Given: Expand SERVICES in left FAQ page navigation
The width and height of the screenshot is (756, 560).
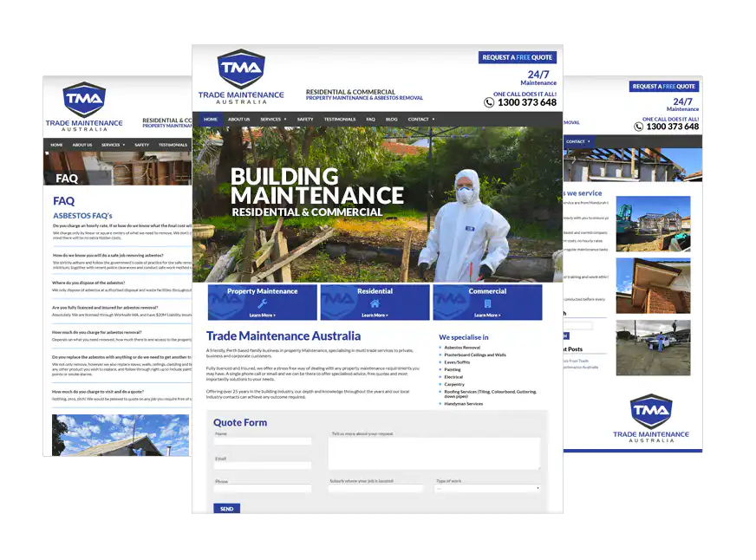Looking at the screenshot, I should tap(113, 145).
